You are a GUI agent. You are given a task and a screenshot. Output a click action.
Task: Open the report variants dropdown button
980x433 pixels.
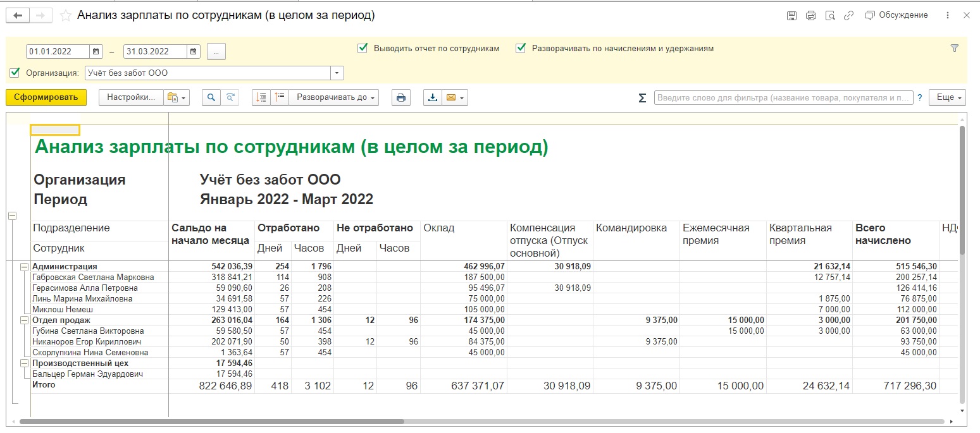pyautogui.click(x=177, y=97)
